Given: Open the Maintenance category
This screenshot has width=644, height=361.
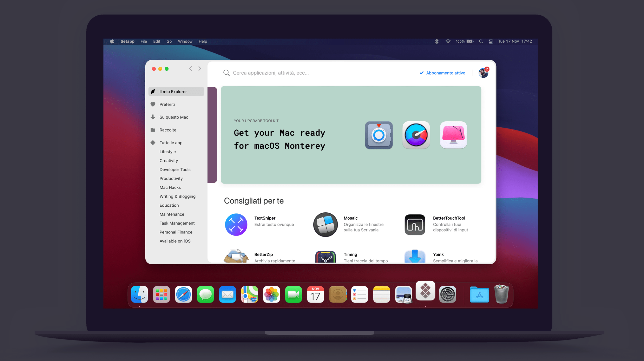Looking at the screenshot, I should pyautogui.click(x=172, y=214).
